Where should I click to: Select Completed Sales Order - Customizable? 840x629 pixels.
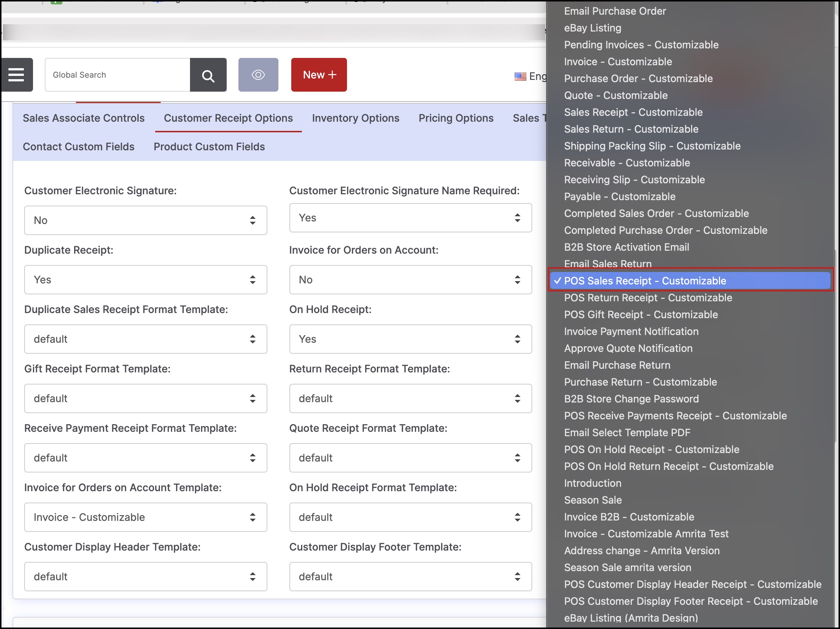pos(690,214)
